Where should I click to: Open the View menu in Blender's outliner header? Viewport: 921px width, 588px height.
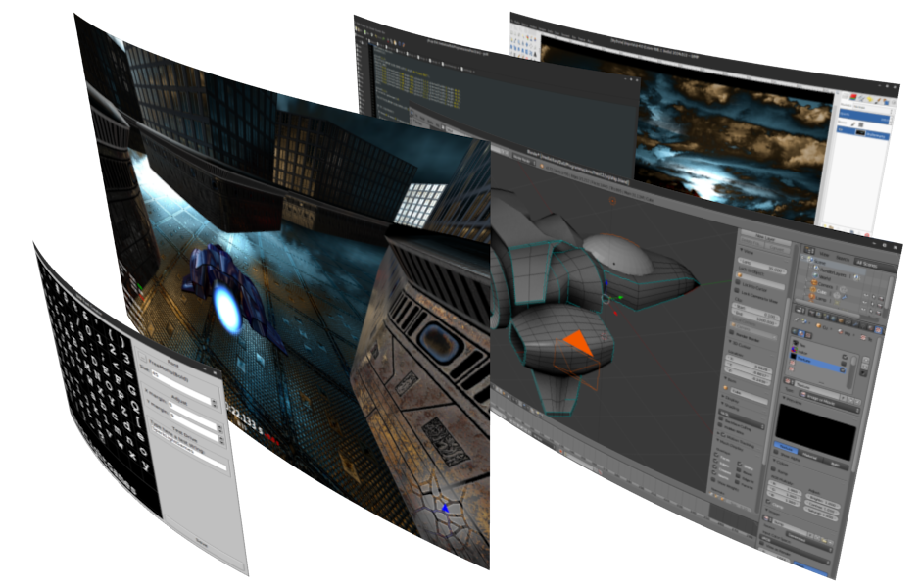pyautogui.click(x=825, y=254)
